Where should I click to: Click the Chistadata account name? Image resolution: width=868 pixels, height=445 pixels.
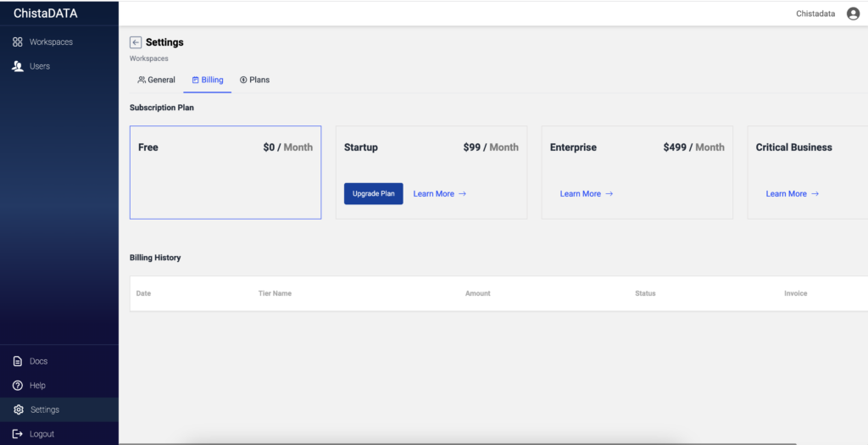815,14
